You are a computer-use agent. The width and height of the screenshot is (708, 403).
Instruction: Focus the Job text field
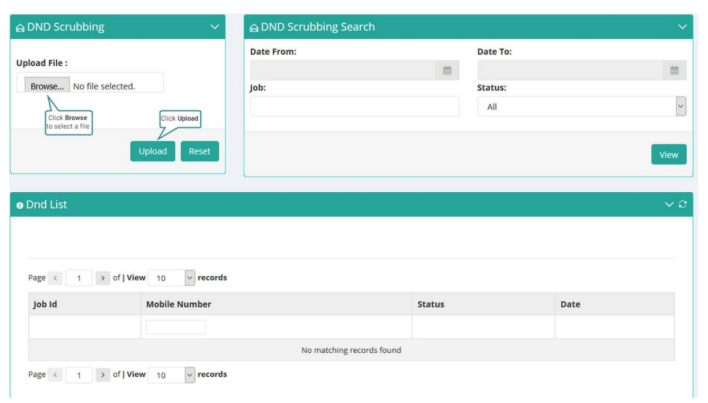355,107
